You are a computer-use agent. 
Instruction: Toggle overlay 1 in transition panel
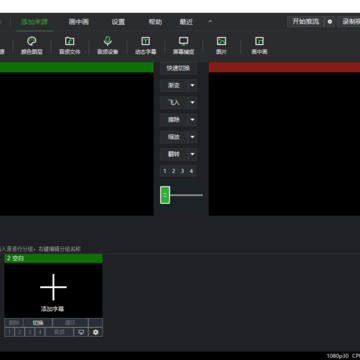coord(165,171)
